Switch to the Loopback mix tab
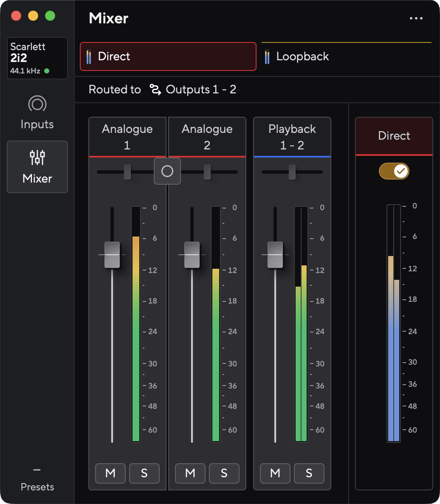This screenshot has height=504, width=440. (347, 56)
